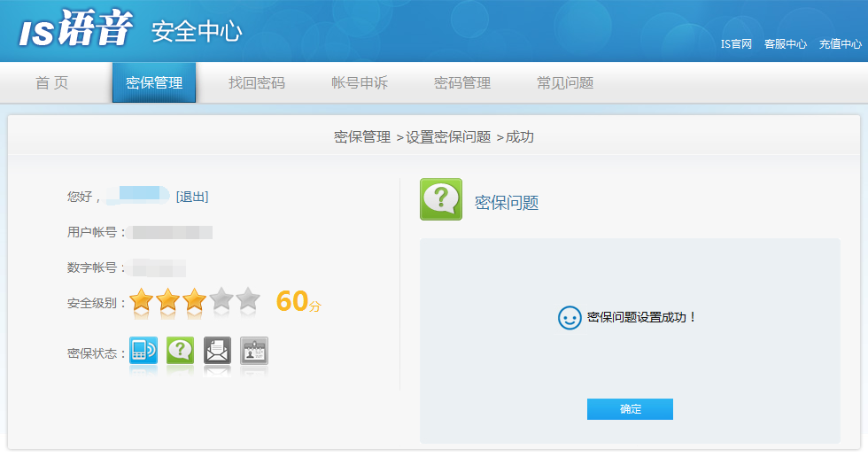Click the email envelope security status icon
The height and width of the screenshot is (465, 868).
click(217, 350)
